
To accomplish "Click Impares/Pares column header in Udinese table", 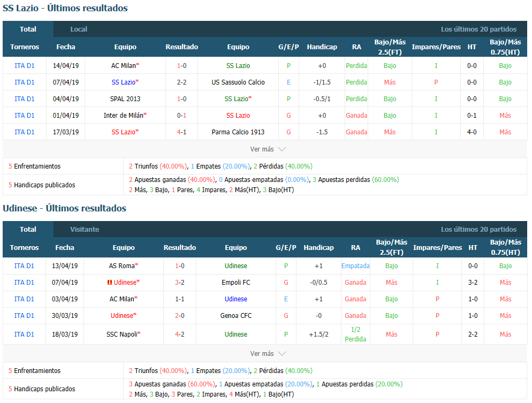I will tap(437, 248).
